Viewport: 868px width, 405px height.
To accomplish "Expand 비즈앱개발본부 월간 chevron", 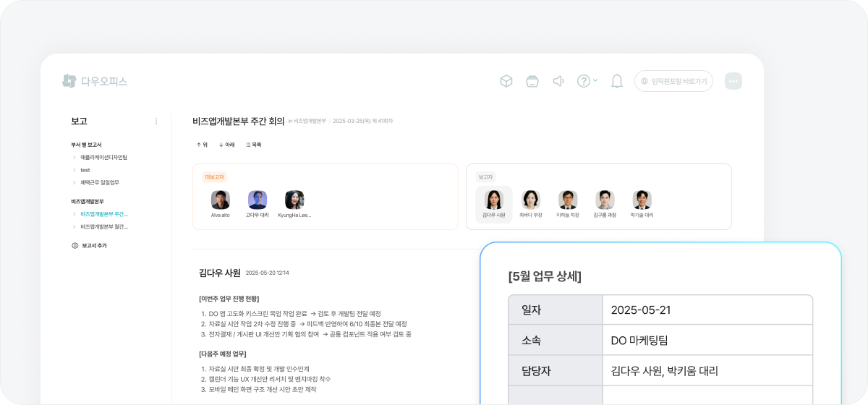I will [74, 226].
